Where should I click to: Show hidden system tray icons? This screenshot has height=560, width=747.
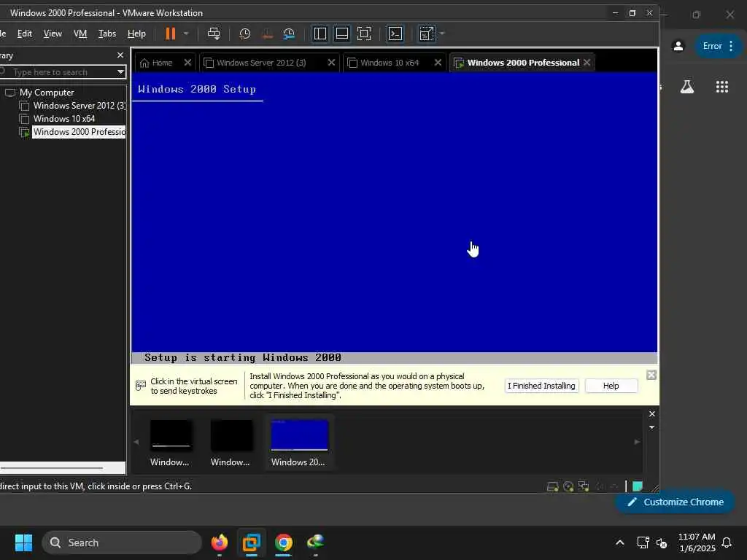coord(620,542)
